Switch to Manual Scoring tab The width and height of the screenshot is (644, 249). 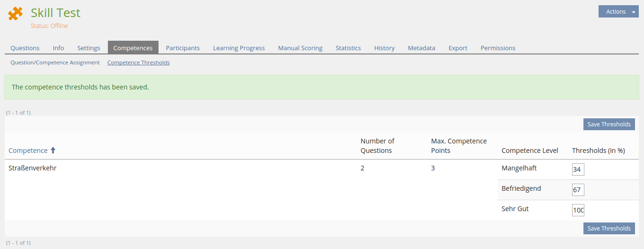click(x=300, y=48)
